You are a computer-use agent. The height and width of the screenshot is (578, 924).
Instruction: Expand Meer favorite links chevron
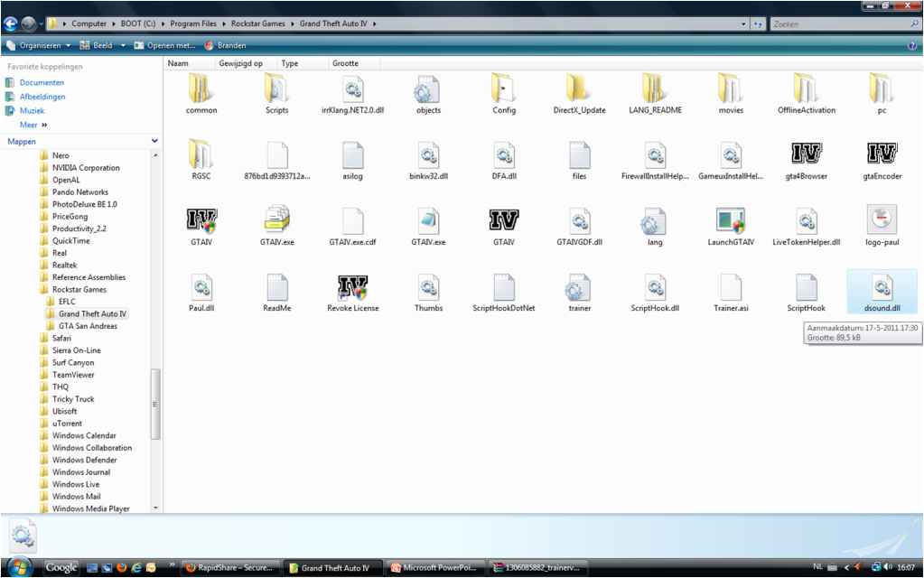point(44,125)
